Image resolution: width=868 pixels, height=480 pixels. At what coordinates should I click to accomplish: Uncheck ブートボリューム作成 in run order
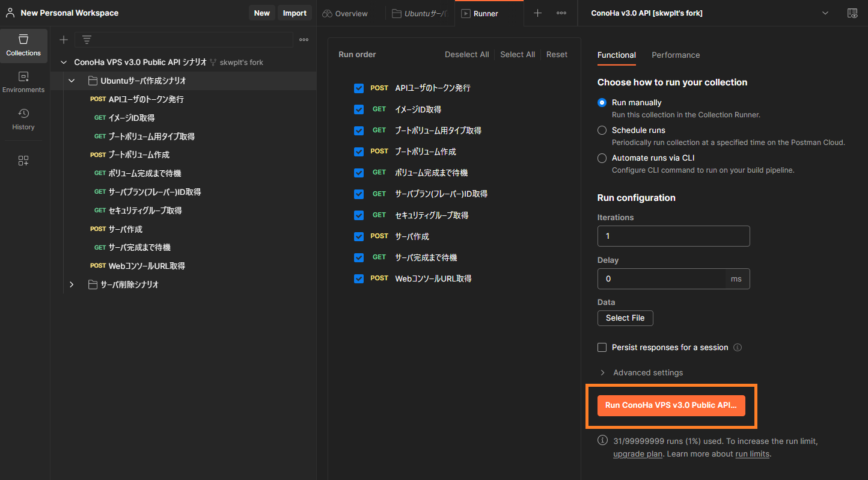point(359,152)
